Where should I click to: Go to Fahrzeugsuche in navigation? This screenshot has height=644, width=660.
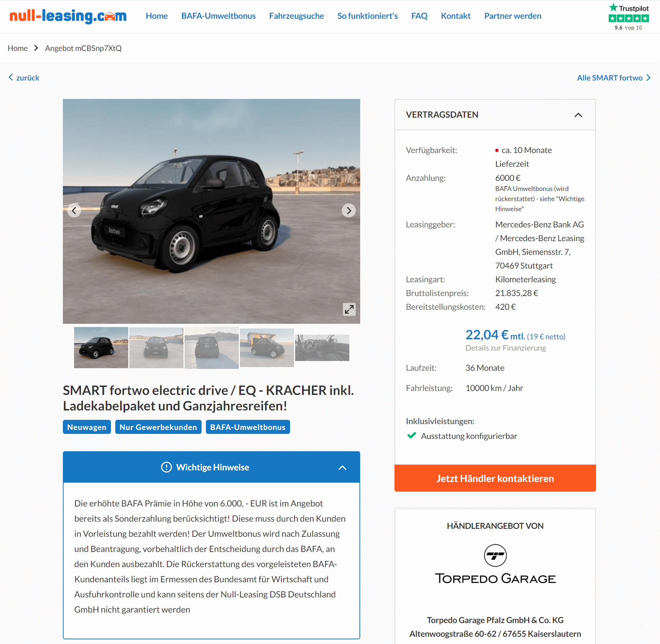click(296, 16)
